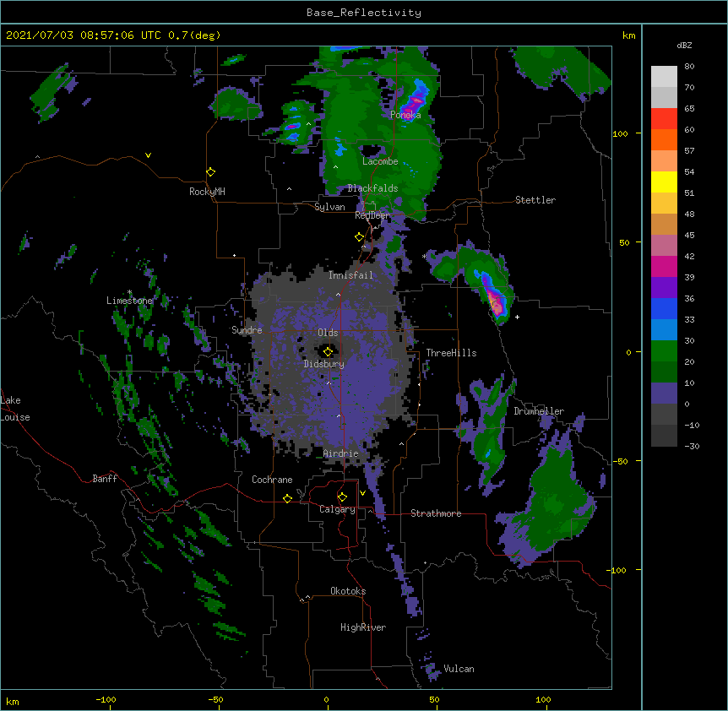This screenshot has height=711, width=728.
Task: Click the Limestone label
Action: [129, 301]
